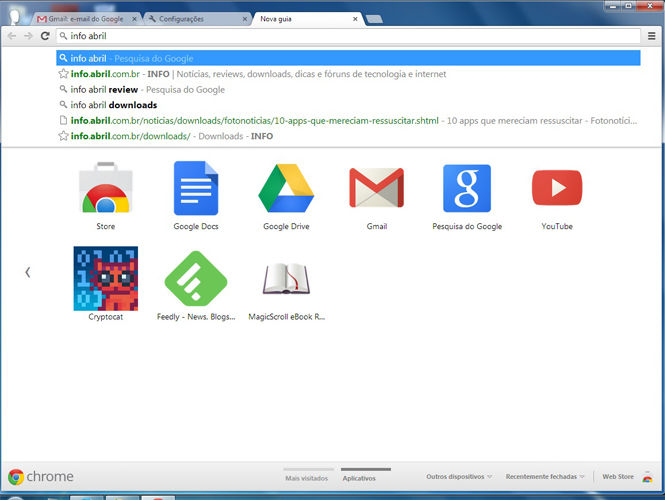Launch the Feedly app icon

tap(195, 279)
